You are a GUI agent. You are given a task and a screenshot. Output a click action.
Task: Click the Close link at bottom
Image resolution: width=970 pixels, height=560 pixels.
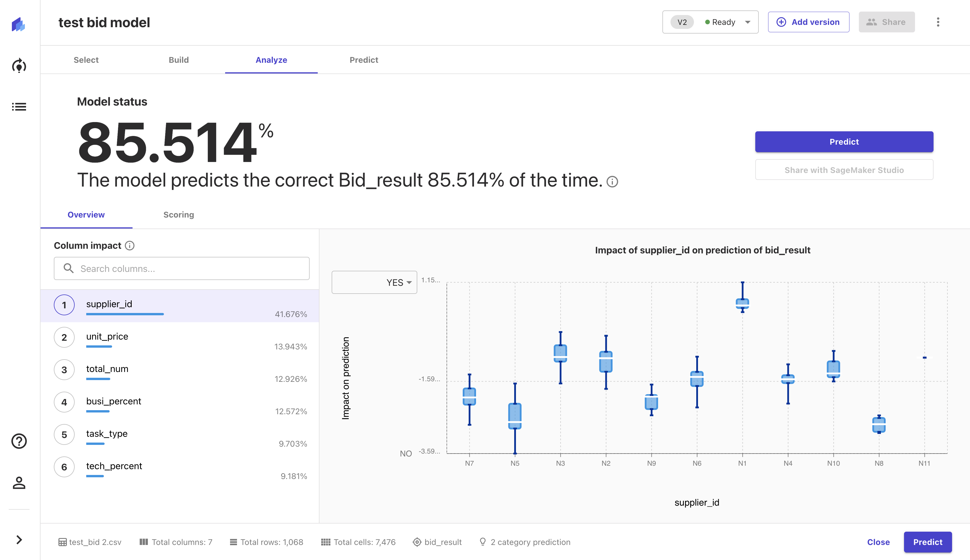tap(878, 542)
